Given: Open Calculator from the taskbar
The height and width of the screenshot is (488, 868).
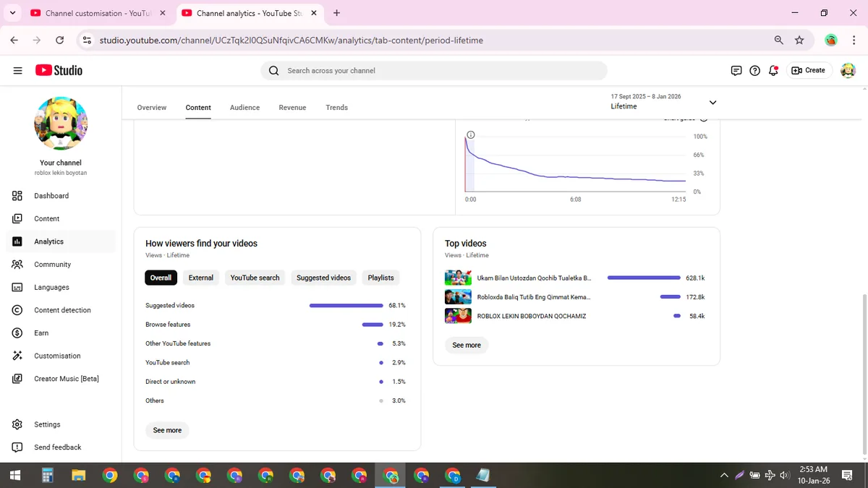Looking at the screenshot, I should pyautogui.click(x=48, y=475).
